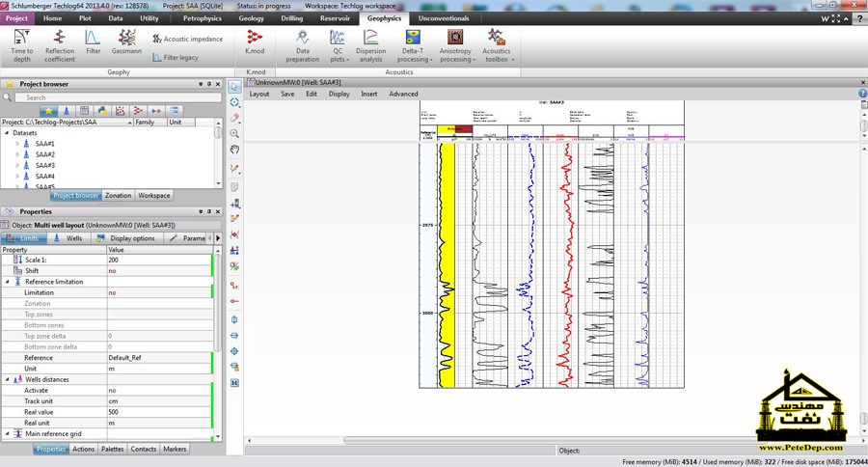Viewport: 868px width, 467px height.
Task: Select the curve pencil edit tool
Action: 234,169
